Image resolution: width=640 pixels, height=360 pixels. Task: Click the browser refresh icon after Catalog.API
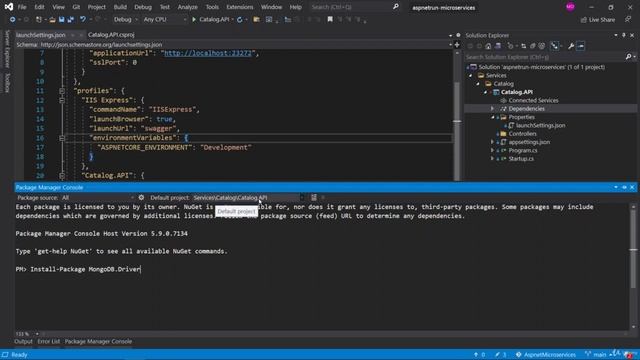click(x=240, y=19)
